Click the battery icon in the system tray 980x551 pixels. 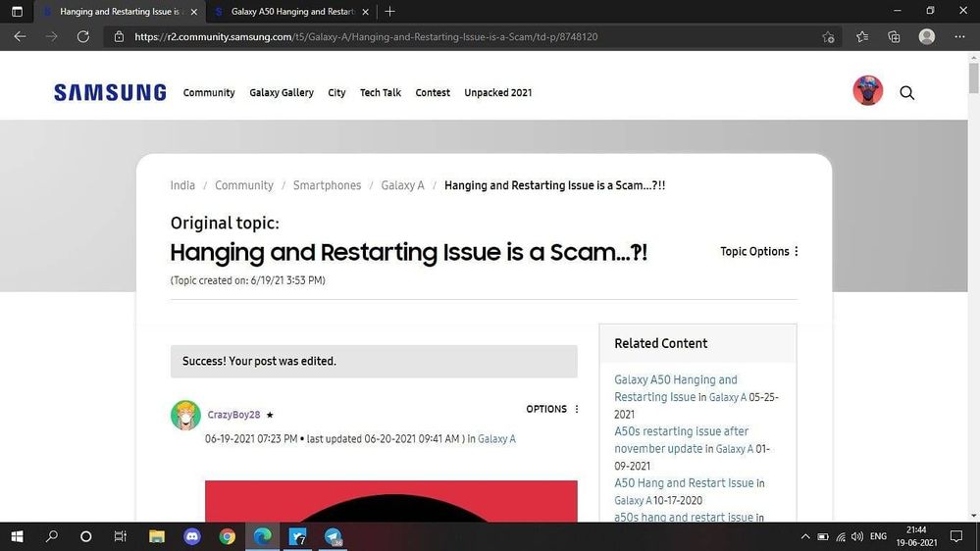click(823, 536)
